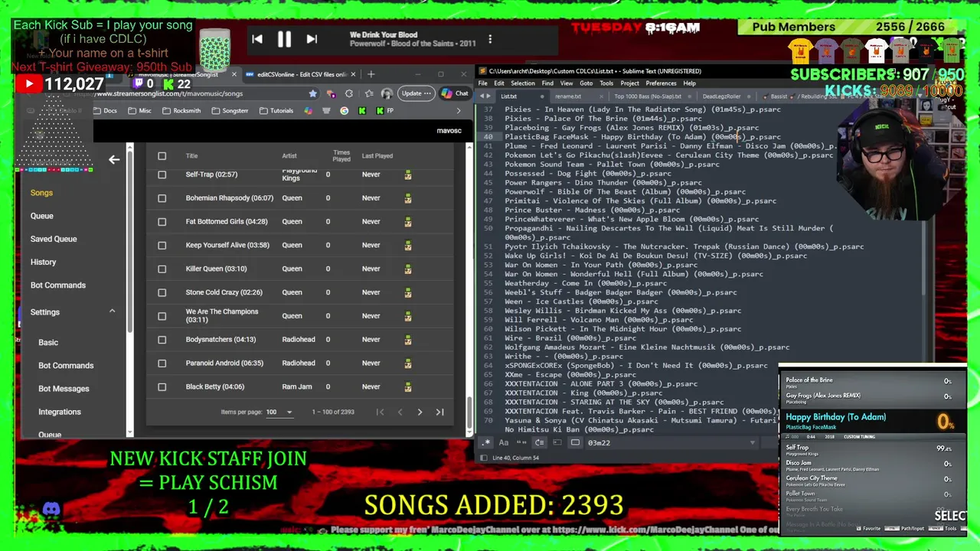
Task: Open browser favorites list icon
Action: (369, 93)
